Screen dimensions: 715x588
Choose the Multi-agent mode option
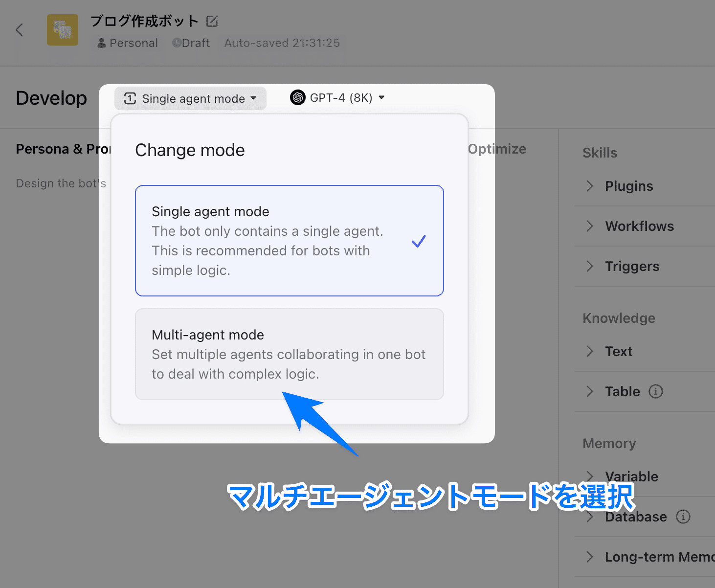pos(289,354)
